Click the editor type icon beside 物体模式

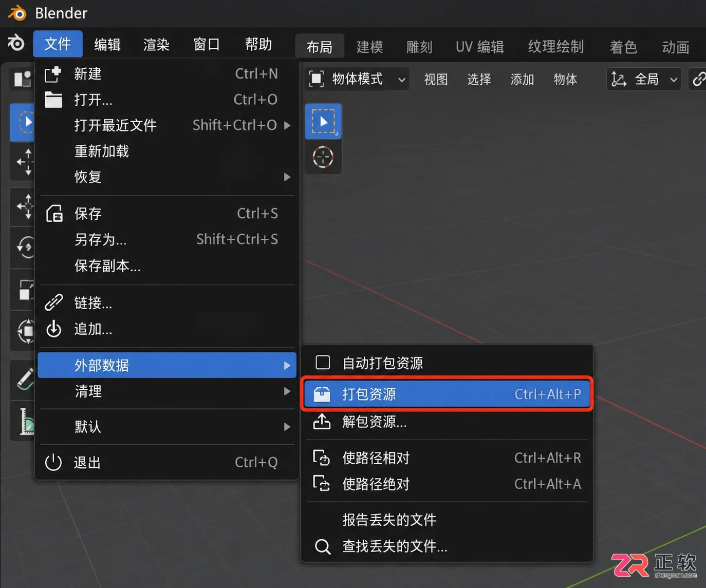tap(316, 79)
